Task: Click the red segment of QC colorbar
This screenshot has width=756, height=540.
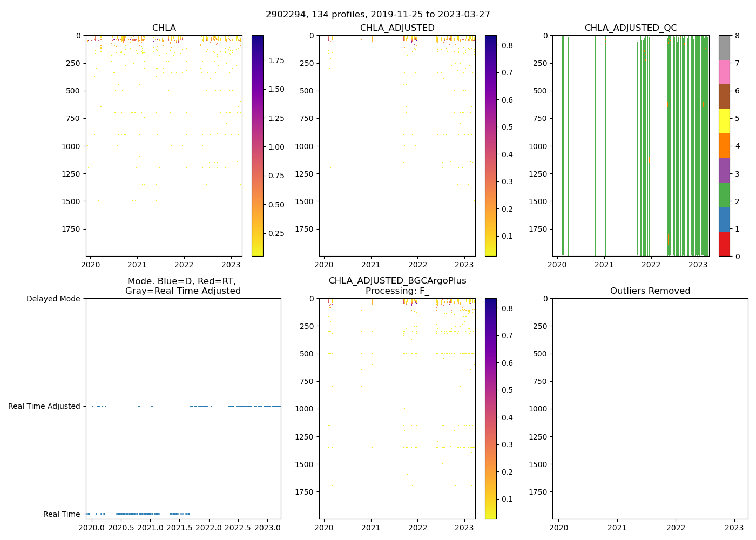Action: [724, 244]
